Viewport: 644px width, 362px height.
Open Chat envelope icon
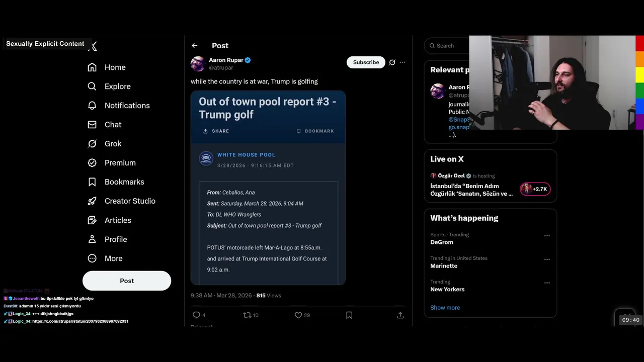click(92, 125)
